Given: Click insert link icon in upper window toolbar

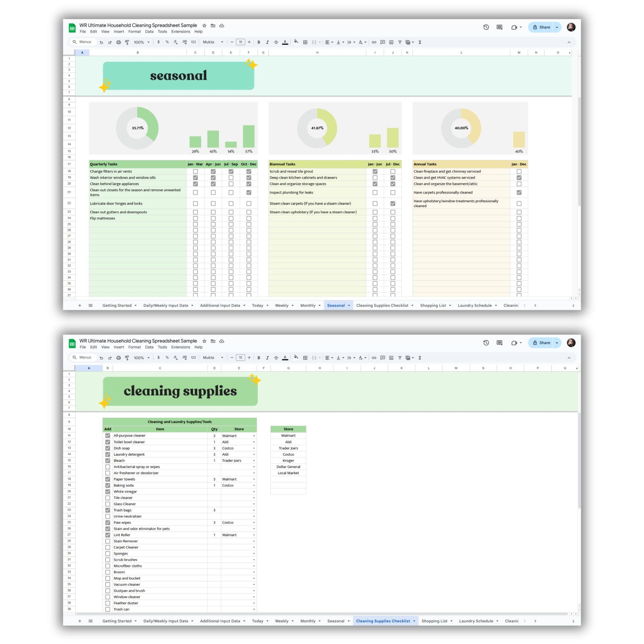Looking at the screenshot, I should pos(374,42).
